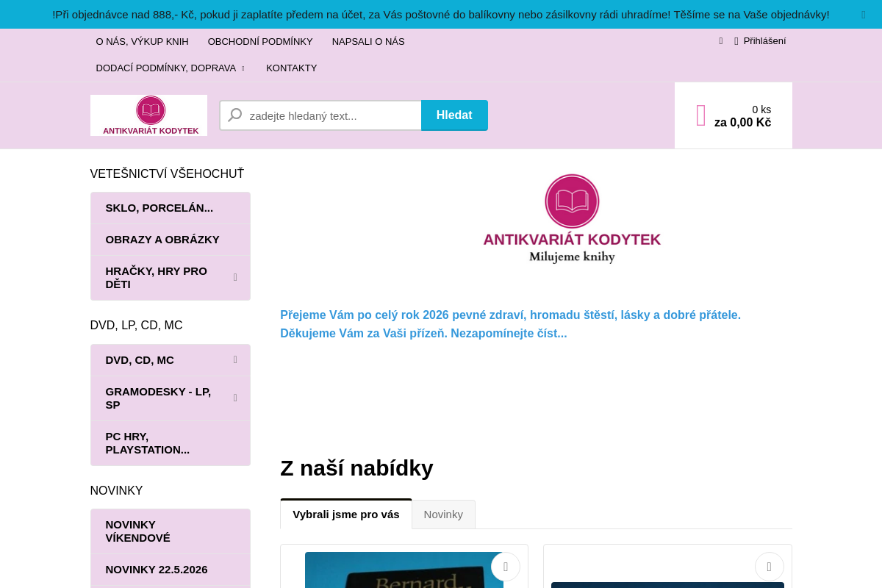Click the 'Z naší nabídky' heading

coord(356,468)
